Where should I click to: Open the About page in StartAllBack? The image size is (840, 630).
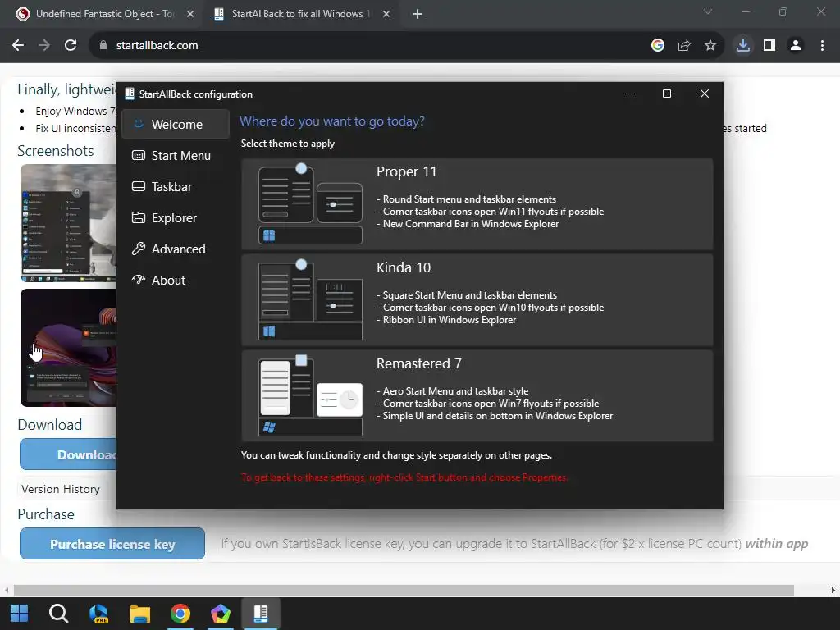point(176,280)
